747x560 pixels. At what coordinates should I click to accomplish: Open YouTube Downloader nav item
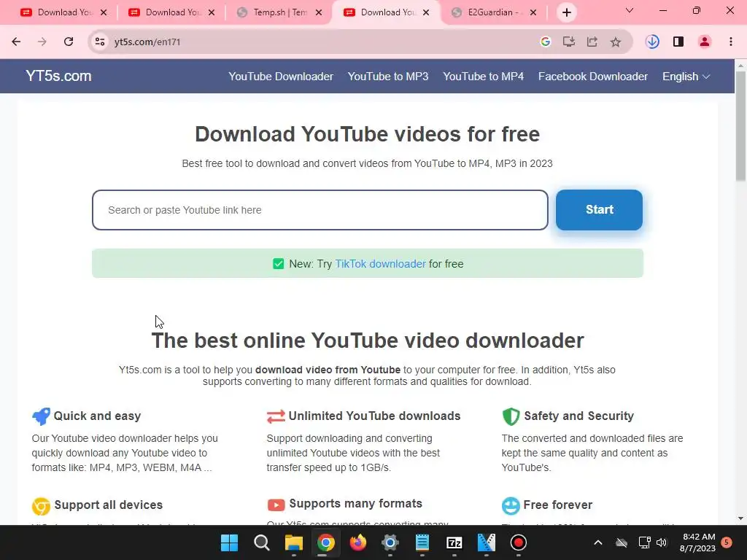pyautogui.click(x=281, y=77)
